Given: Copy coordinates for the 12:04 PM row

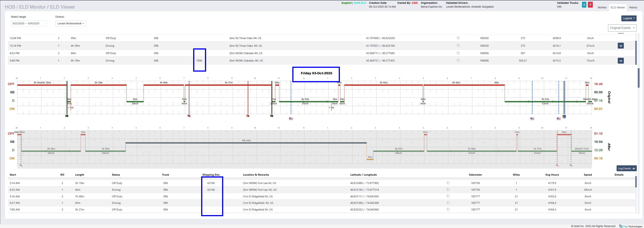Looking at the screenshot, I should point(458,38).
